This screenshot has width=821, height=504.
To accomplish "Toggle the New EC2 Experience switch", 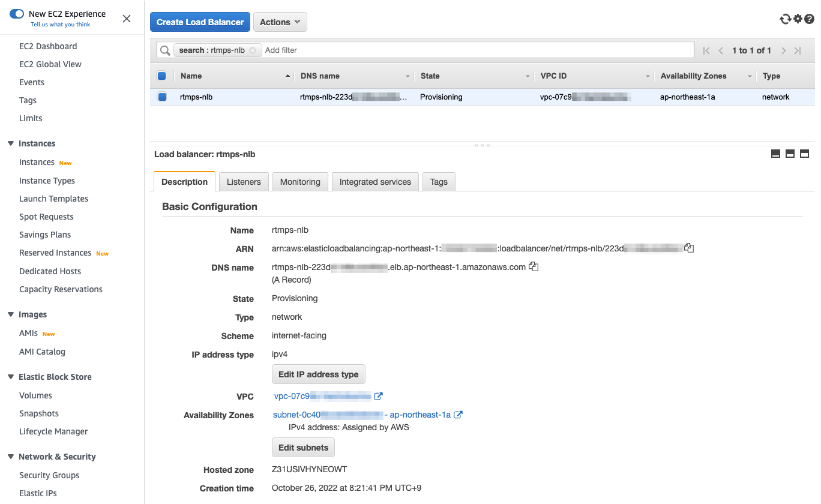I will point(17,14).
